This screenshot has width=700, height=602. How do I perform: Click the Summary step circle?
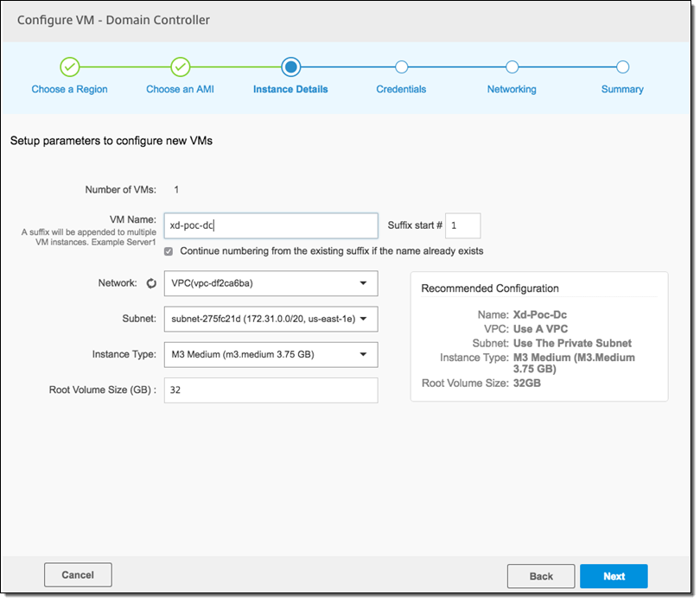(x=622, y=67)
